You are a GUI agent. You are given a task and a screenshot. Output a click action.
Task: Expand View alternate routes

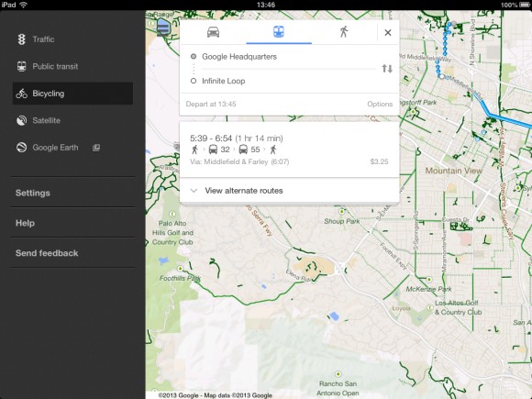click(290, 191)
